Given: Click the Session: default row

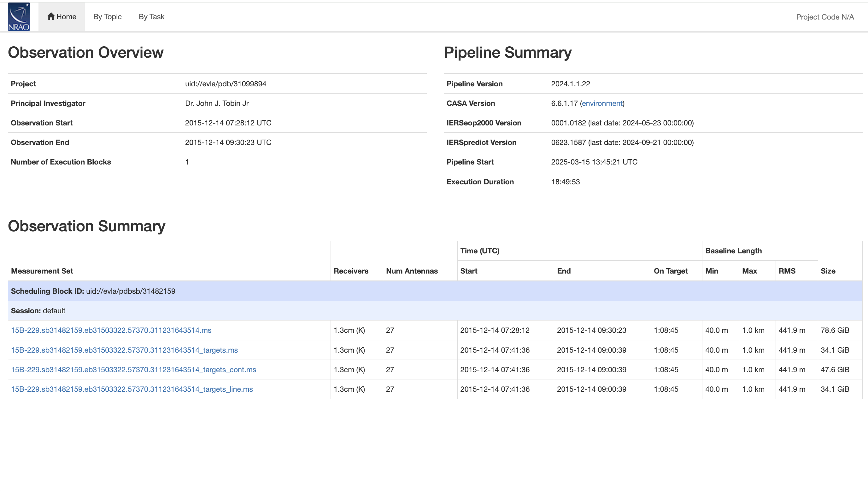Looking at the screenshot, I should pyautogui.click(x=435, y=311).
